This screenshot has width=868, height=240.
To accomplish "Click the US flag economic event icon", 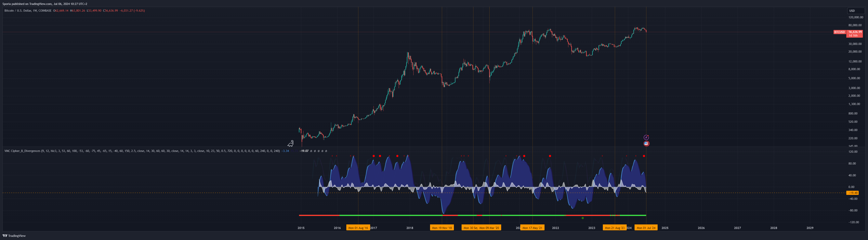I will (x=646, y=144).
